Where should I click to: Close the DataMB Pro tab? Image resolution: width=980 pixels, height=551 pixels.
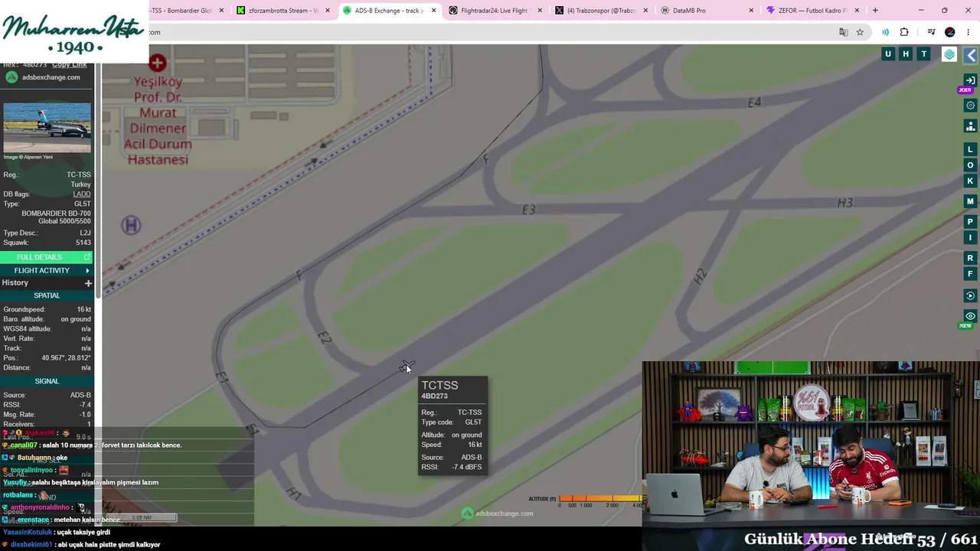pyautogui.click(x=751, y=11)
